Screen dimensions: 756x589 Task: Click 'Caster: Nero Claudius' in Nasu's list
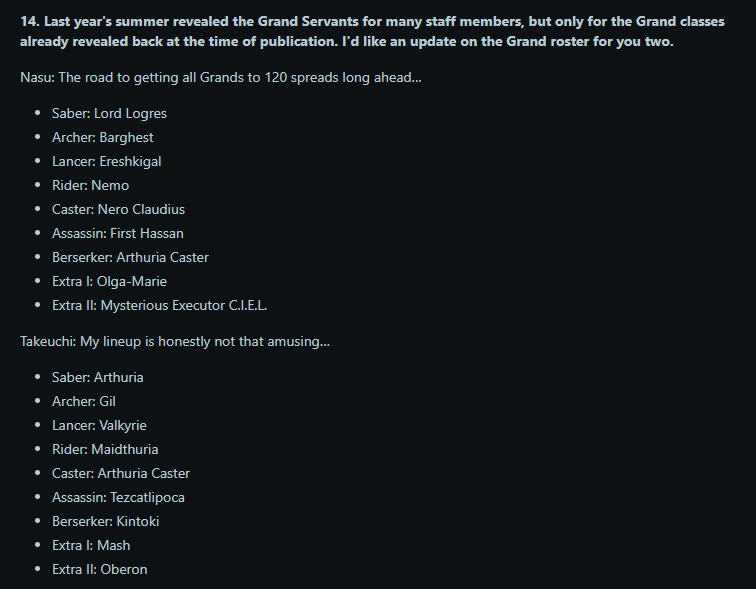pos(119,209)
